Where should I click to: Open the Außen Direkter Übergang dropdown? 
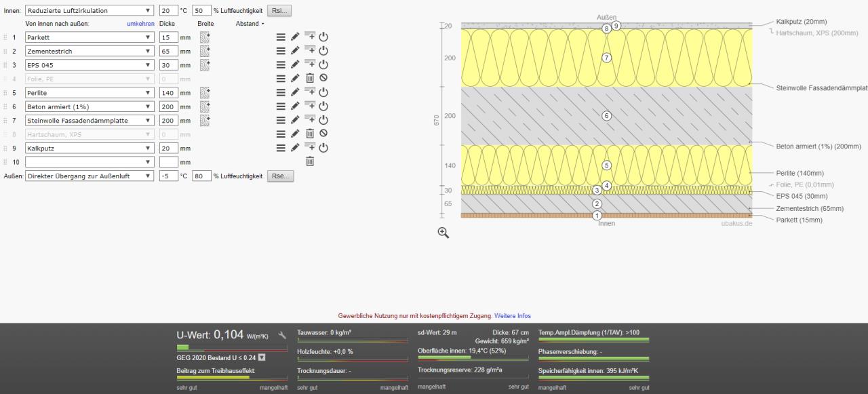[x=89, y=176]
